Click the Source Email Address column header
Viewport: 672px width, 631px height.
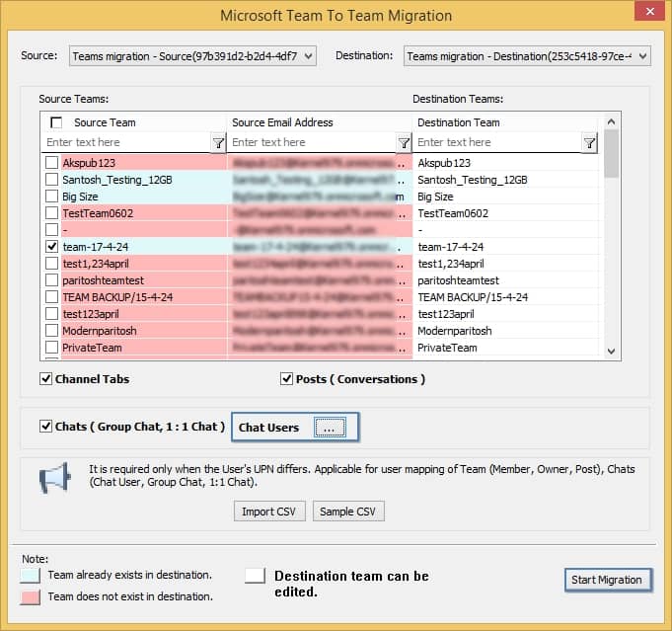click(320, 122)
